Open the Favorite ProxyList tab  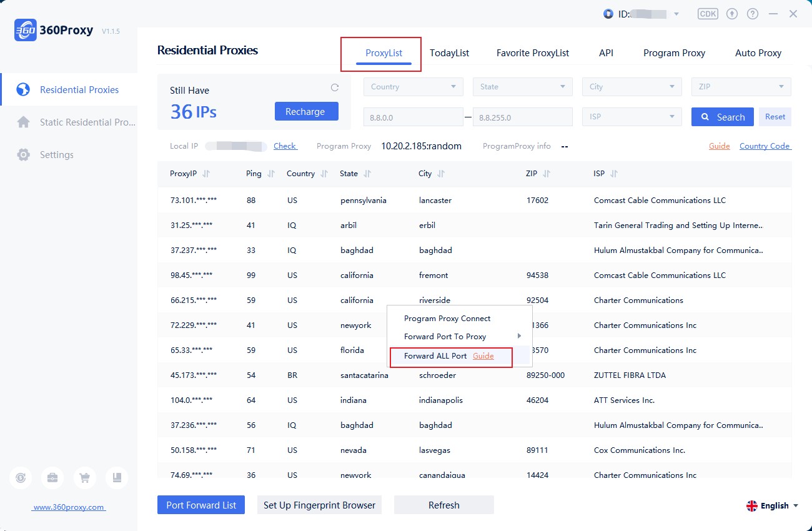point(533,53)
